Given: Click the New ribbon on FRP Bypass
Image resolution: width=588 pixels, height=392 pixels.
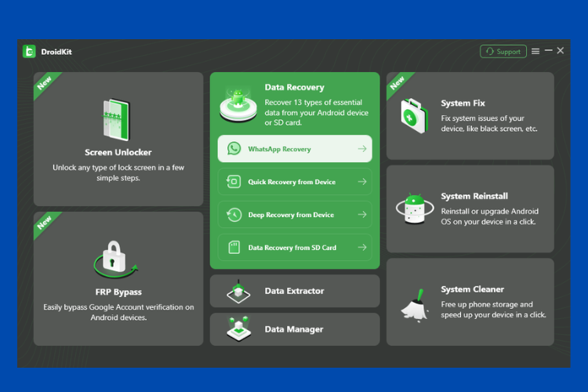Looking at the screenshot, I should coord(45,223).
